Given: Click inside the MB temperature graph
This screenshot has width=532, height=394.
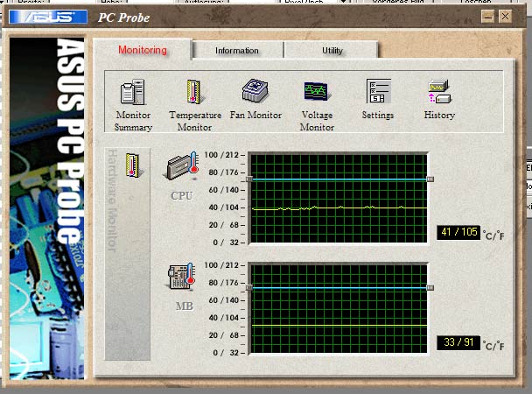Looking at the screenshot, I should 339,309.
